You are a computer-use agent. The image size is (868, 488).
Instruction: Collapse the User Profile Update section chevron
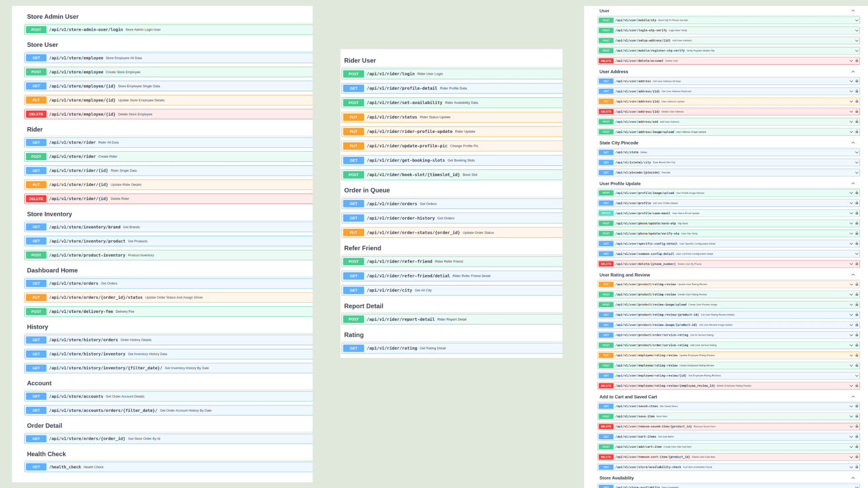click(853, 183)
